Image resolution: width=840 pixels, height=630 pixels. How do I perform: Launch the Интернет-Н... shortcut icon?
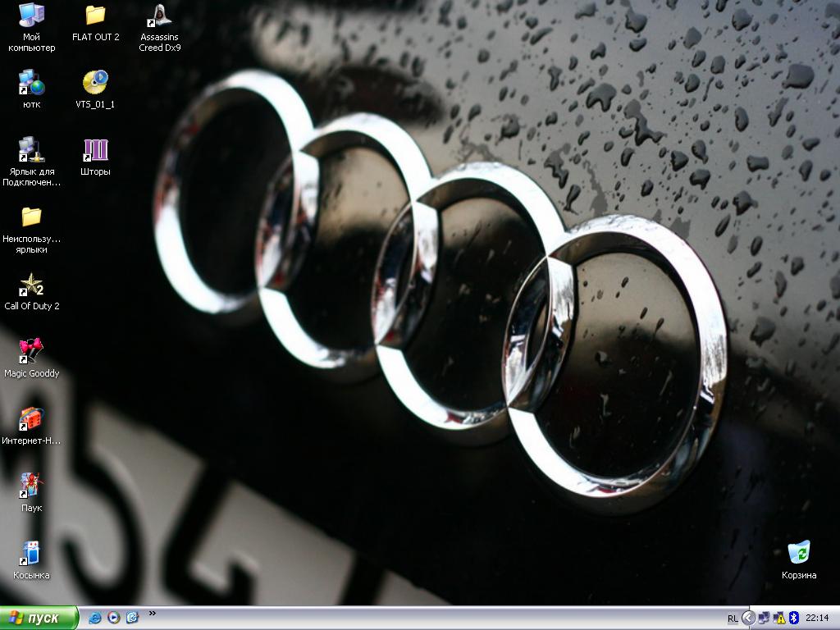[x=31, y=419]
